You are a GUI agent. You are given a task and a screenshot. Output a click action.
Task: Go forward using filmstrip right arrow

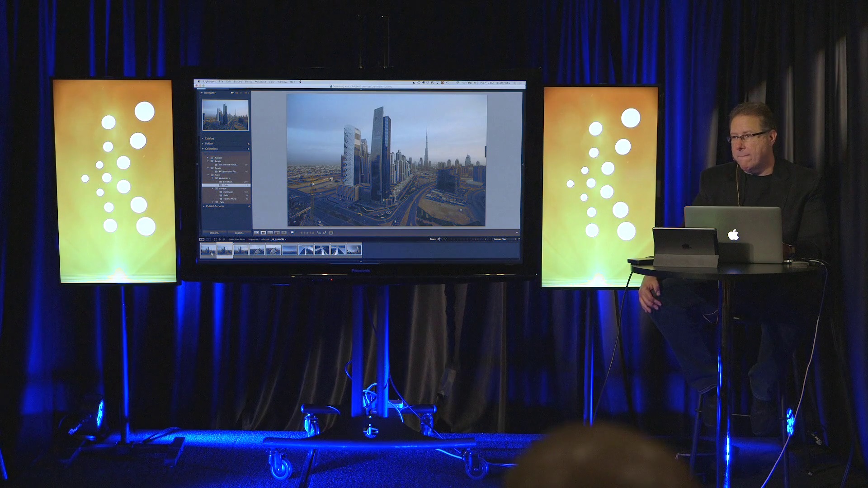224,239
